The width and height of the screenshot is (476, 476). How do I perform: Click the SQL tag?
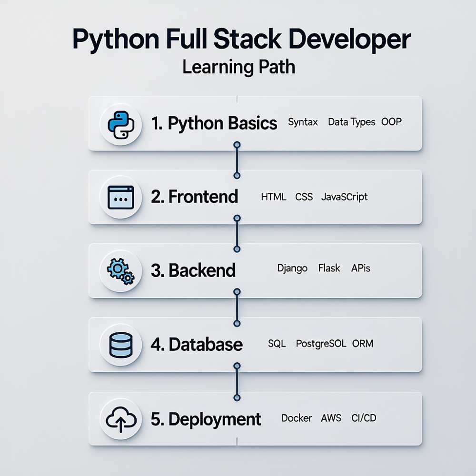click(278, 343)
